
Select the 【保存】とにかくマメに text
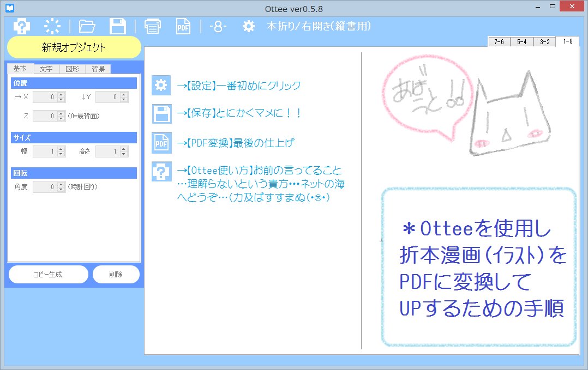point(239,113)
